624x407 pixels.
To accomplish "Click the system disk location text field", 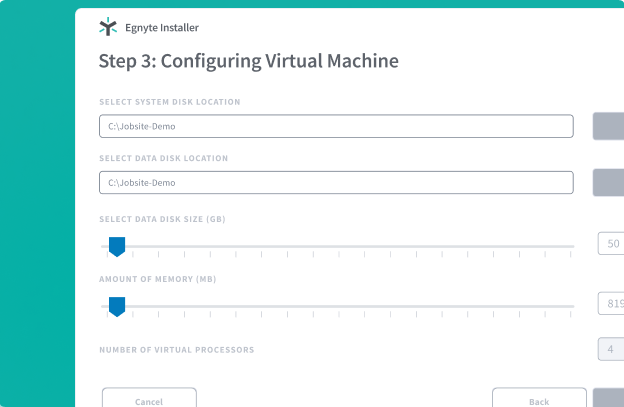I will (x=336, y=126).
